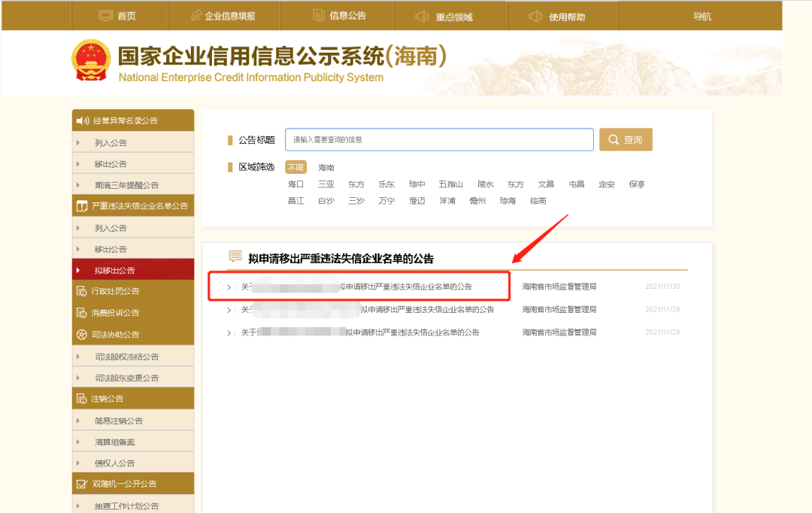Click the 双随机一公开公告 sidebar icon
Image resolution: width=812 pixels, height=513 pixels.
click(x=83, y=484)
